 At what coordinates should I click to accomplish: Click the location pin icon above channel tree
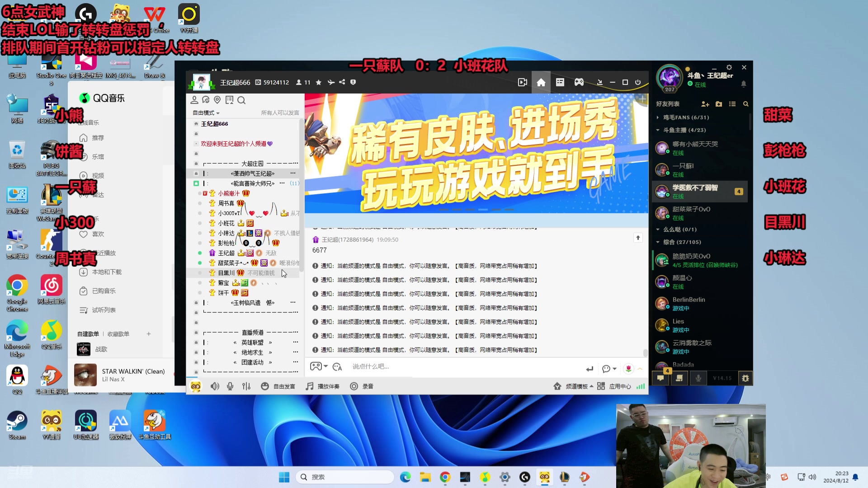point(217,100)
